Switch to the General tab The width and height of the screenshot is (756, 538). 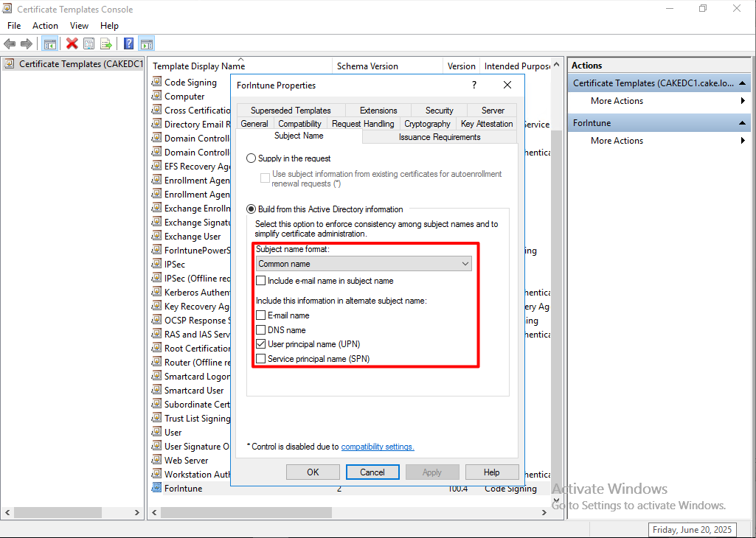click(254, 124)
